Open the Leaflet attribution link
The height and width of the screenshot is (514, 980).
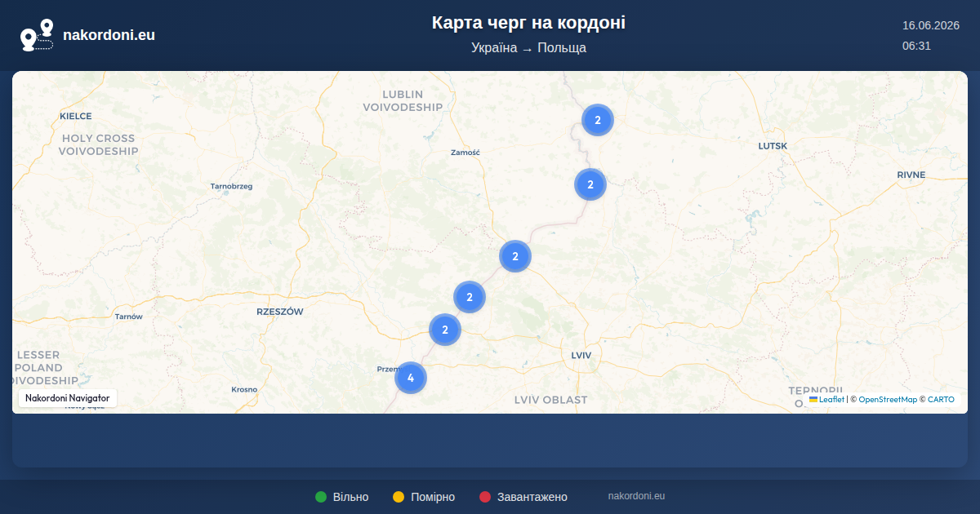831,400
